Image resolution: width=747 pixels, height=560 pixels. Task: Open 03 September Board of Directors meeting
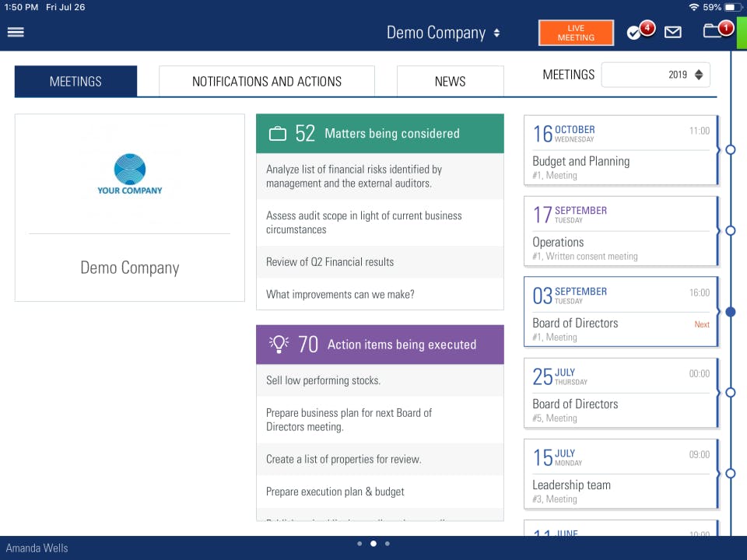(621, 312)
